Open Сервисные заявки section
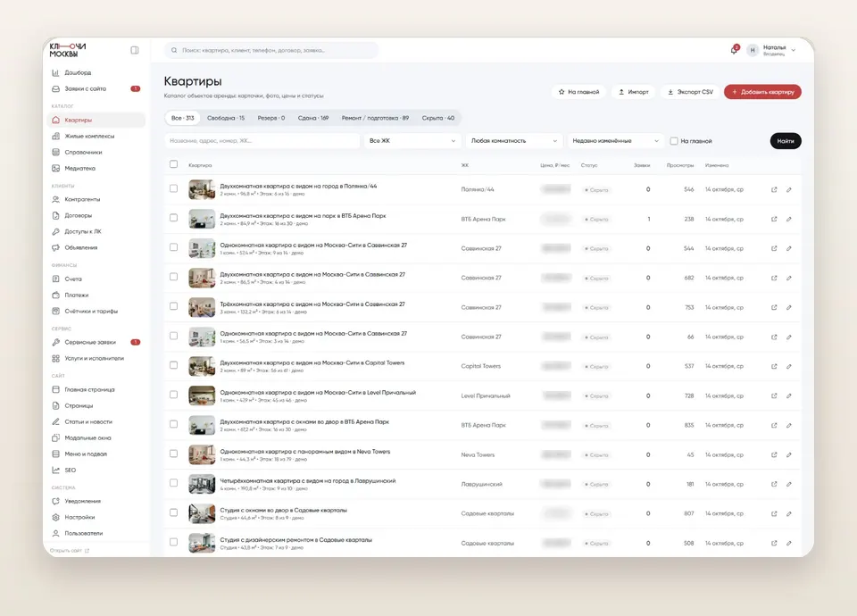Screen dimensions: 857x616 coord(90,342)
